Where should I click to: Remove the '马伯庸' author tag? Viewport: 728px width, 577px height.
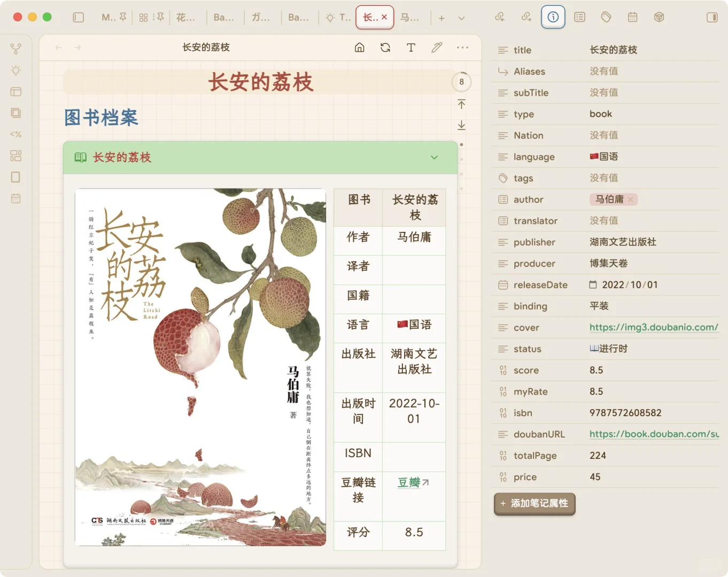[631, 199]
